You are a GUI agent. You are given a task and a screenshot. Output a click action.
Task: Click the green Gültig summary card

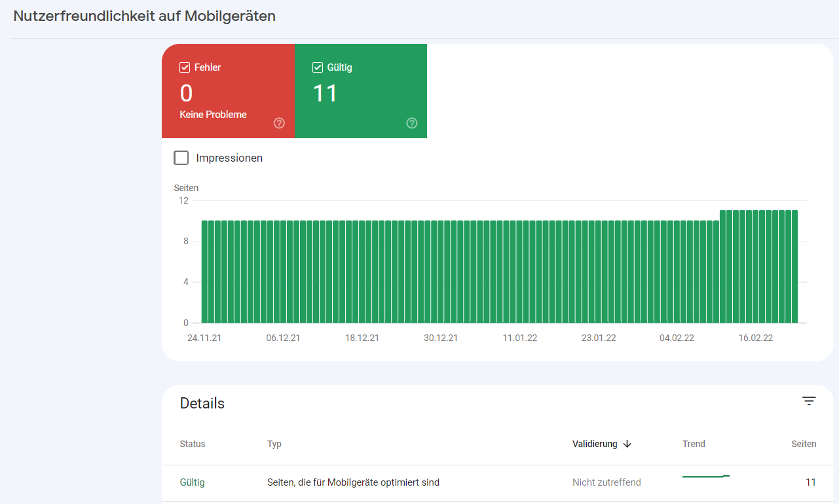click(361, 91)
